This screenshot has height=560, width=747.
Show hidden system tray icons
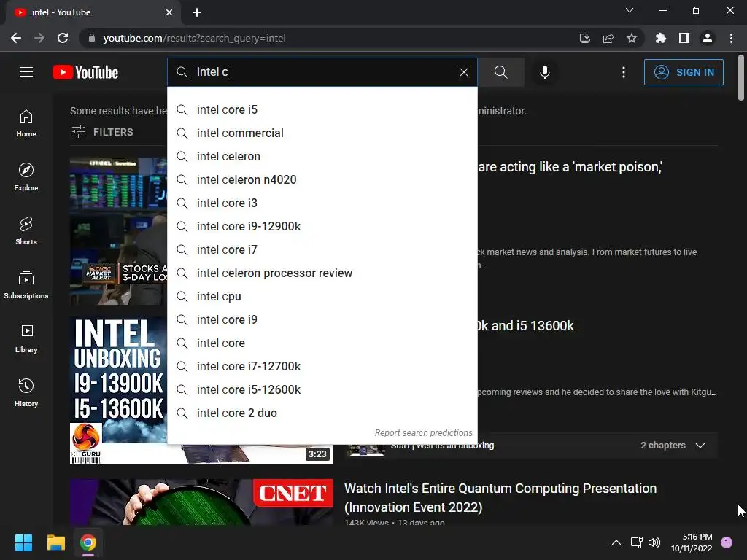616,542
